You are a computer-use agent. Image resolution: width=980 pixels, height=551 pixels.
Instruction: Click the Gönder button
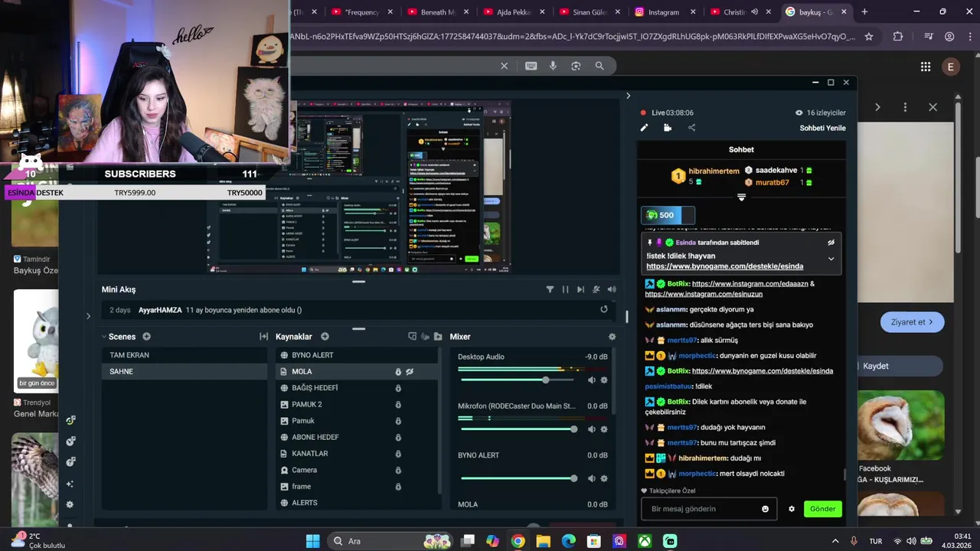pyautogui.click(x=822, y=509)
